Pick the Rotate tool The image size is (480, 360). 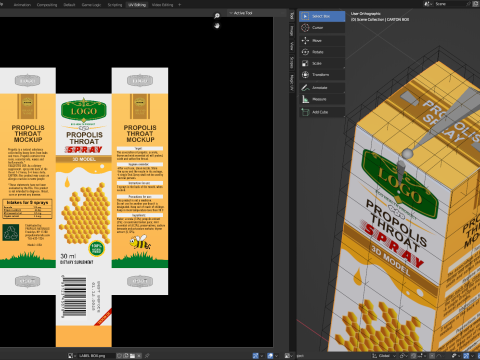322,52
